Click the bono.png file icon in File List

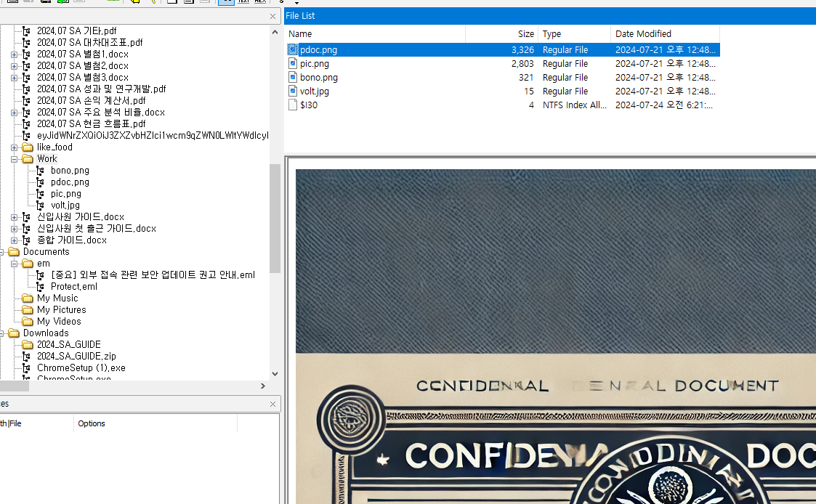click(x=293, y=78)
